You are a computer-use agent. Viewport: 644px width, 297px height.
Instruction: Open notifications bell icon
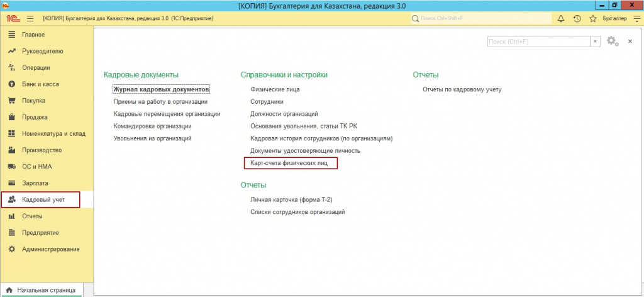click(561, 18)
